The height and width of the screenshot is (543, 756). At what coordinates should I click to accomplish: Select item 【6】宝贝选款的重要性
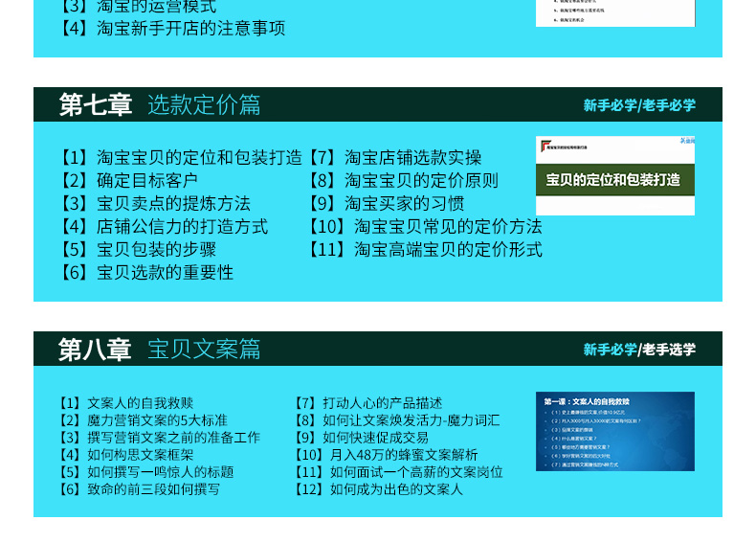tap(145, 273)
